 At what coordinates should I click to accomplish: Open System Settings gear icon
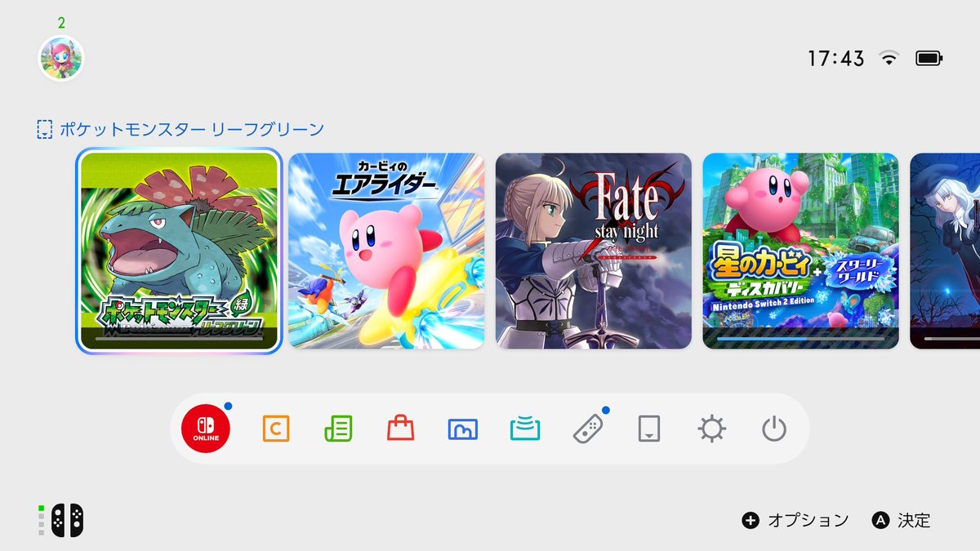[712, 429]
